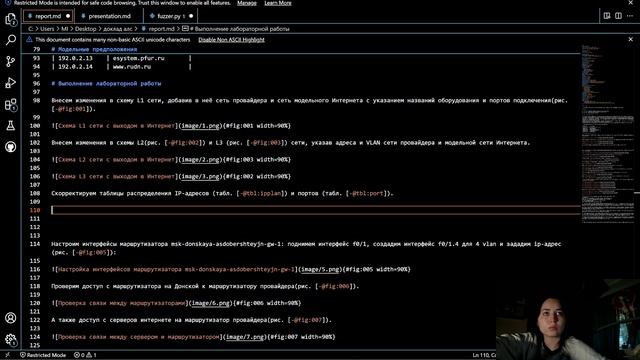The width and height of the screenshot is (640, 360).
Task: Open the GitHub view in activity bar
Action: (11, 147)
